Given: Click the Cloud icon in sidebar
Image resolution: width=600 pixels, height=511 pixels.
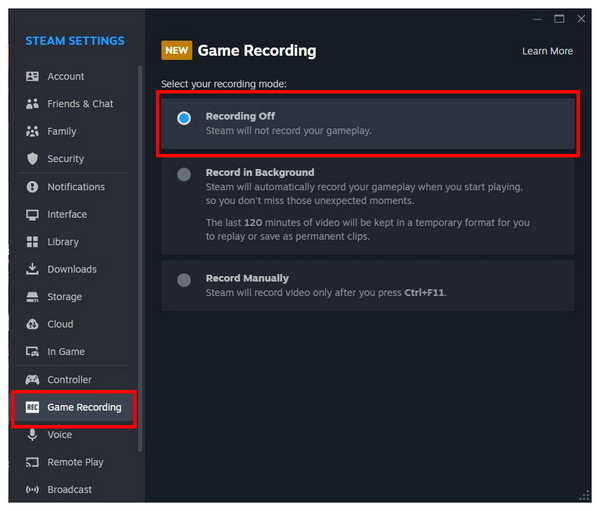Looking at the screenshot, I should (x=32, y=324).
